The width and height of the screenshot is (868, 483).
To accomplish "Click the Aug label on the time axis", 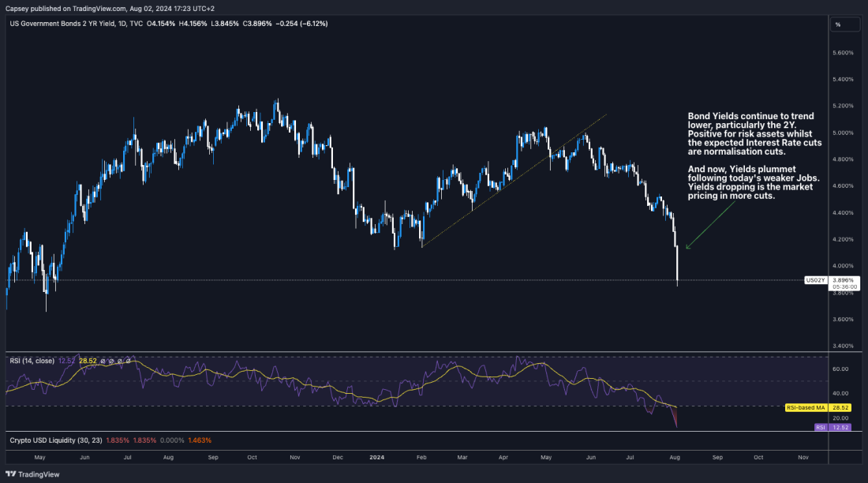I will coord(675,457).
